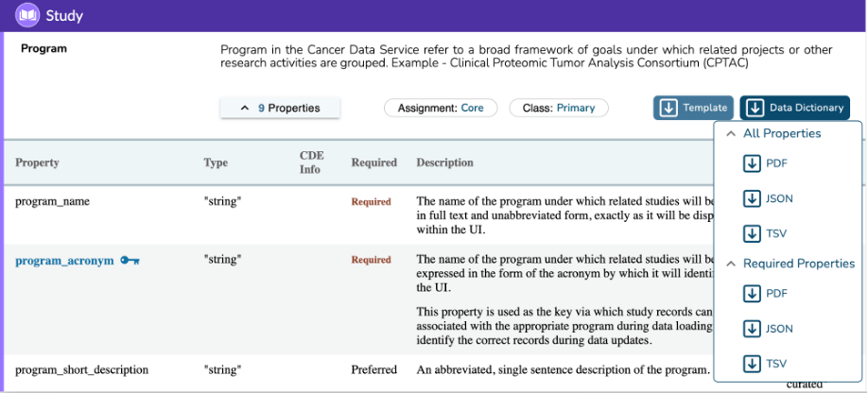This screenshot has height=393, width=868.
Task: Select the Required Properties JSON label
Action: 779,329
